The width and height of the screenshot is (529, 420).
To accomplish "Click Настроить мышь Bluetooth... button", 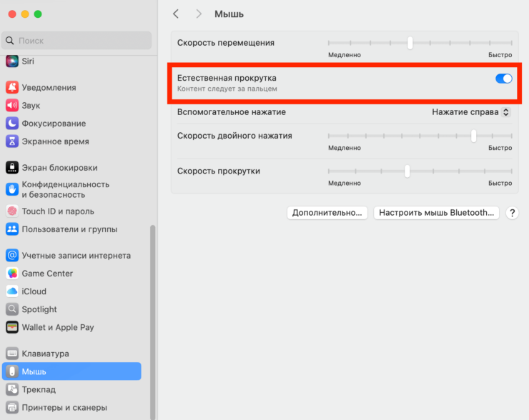I will click(x=436, y=213).
